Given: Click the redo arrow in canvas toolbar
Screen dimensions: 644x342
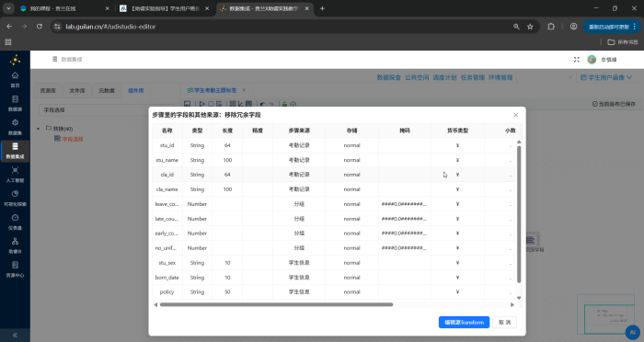Looking at the screenshot, I should pyautogui.click(x=271, y=104).
